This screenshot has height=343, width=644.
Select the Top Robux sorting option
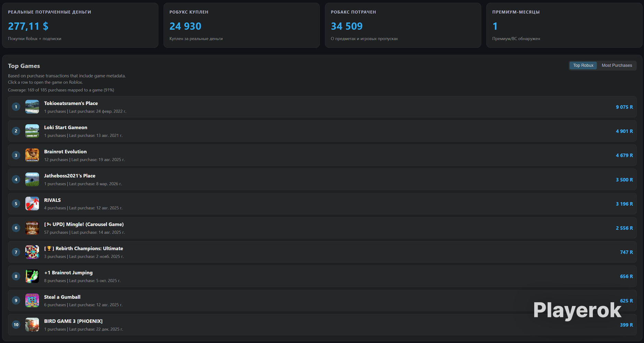(583, 66)
